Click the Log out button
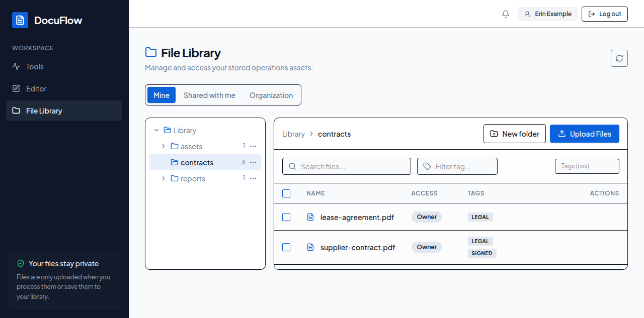Screen dimensions: 644x318 pos(605,14)
